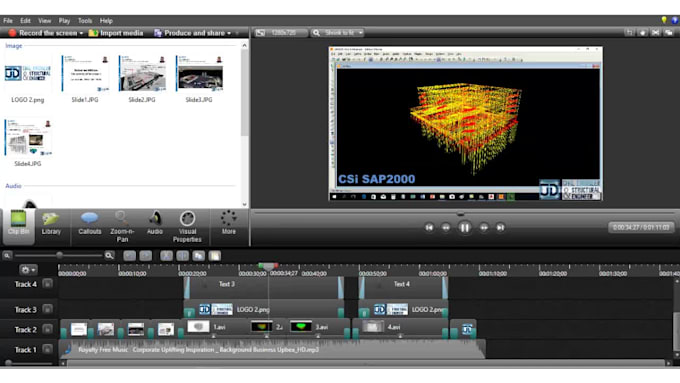Pause the preview playback
The image size is (680, 383).
[464, 227]
